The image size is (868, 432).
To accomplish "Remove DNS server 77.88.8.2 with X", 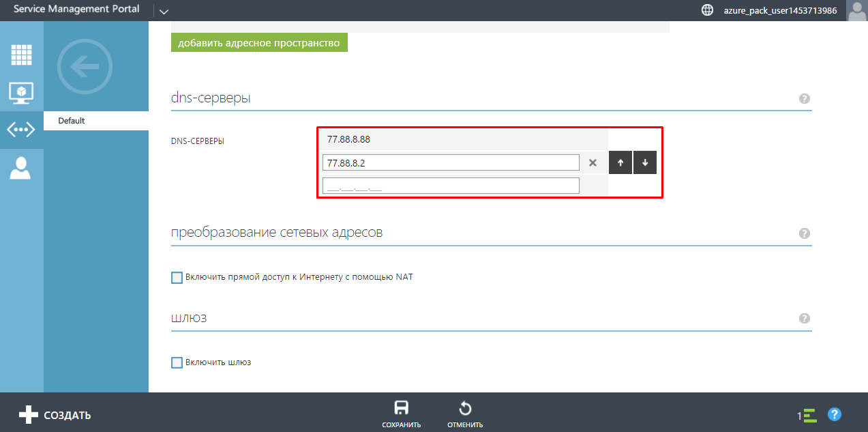I will 593,163.
